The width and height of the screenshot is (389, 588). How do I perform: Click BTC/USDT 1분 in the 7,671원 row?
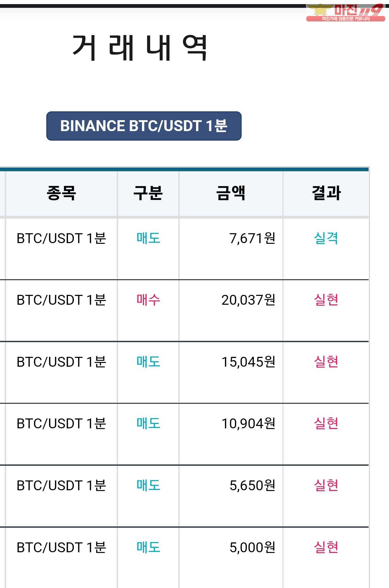tap(62, 238)
